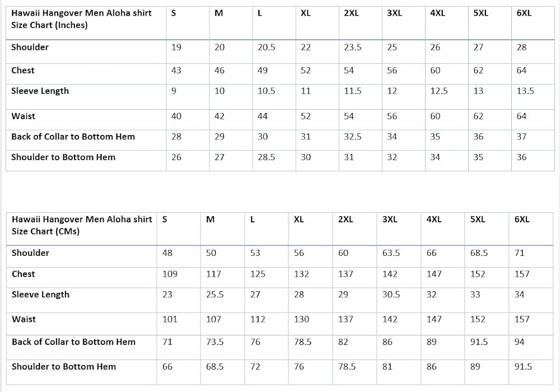This screenshot has height=392, width=560.
Task: Click the inches size chart title cell
Action: click(x=81, y=19)
